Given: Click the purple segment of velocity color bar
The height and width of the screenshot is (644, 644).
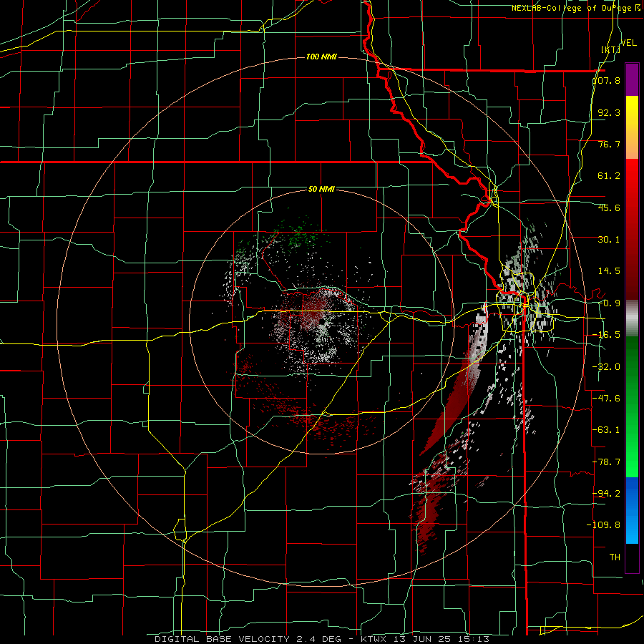Looking at the screenshot, I should click(632, 79).
